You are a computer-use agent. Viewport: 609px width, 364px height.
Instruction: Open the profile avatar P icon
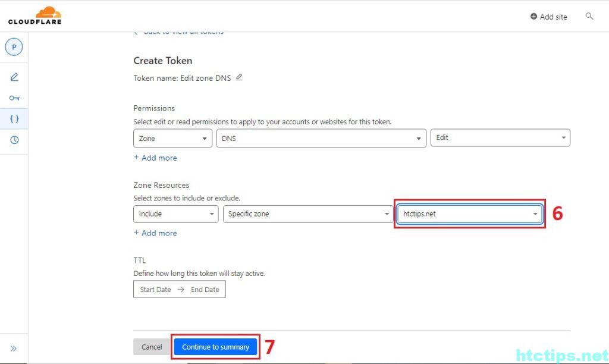(x=14, y=48)
